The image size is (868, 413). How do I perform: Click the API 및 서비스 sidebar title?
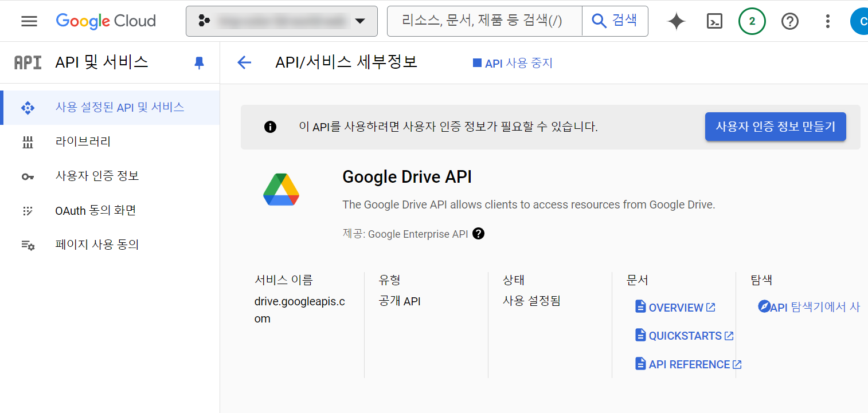coord(101,62)
